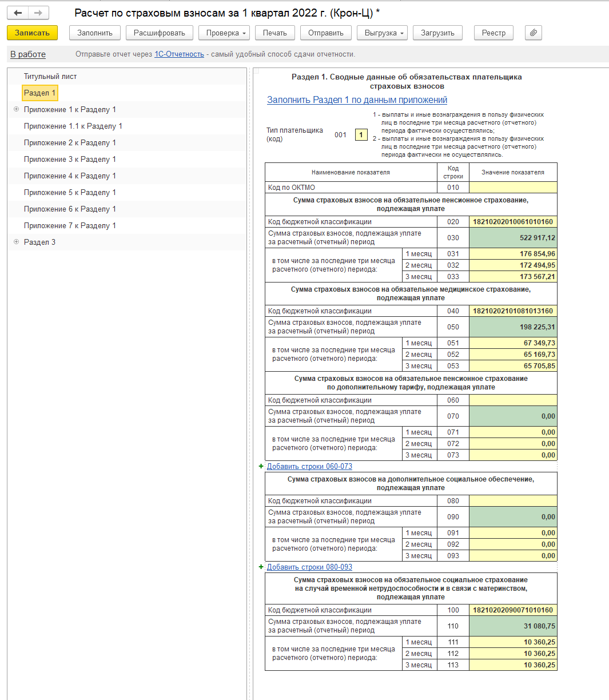Click the back arrow navigation icon

click(x=18, y=13)
